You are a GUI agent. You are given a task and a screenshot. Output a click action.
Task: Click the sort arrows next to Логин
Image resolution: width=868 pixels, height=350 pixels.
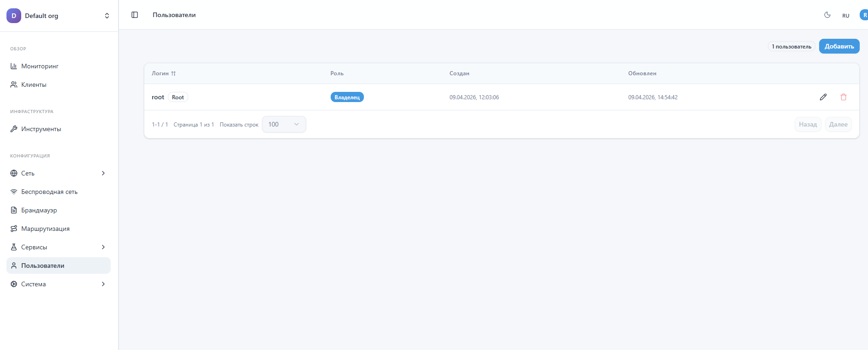click(173, 73)
